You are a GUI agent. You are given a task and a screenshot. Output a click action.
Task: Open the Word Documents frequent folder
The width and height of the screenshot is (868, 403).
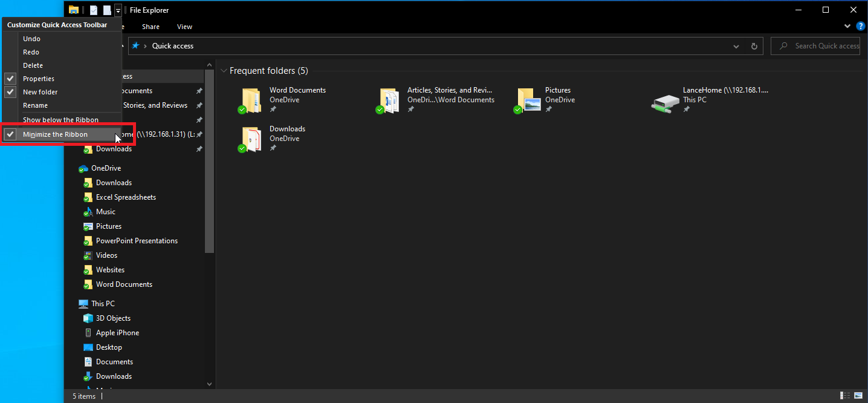tap(283, 101)
